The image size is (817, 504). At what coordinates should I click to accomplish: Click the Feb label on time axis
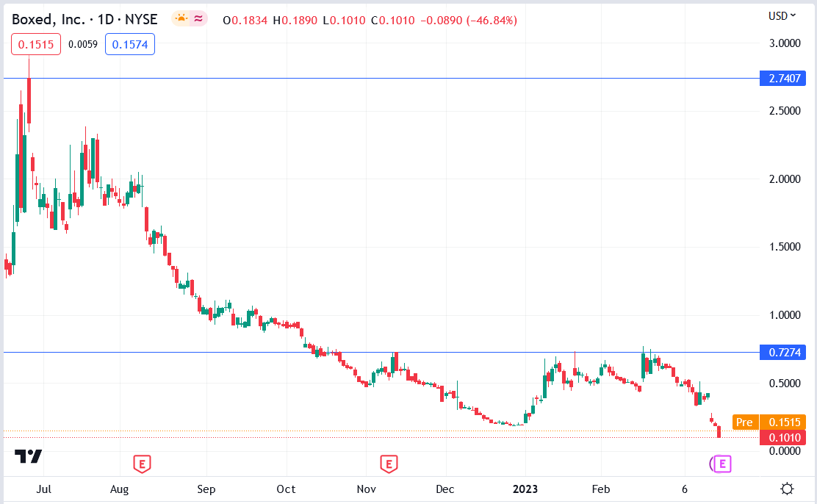tap(601, 489)
